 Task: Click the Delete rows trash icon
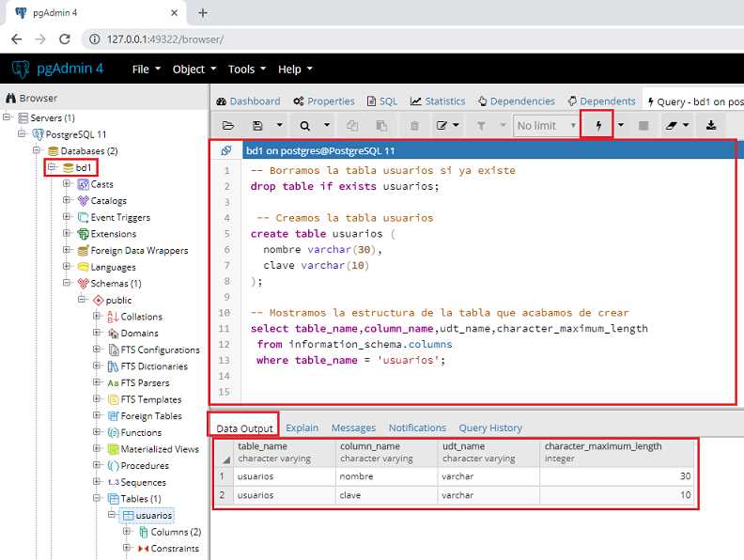point(414,126)
